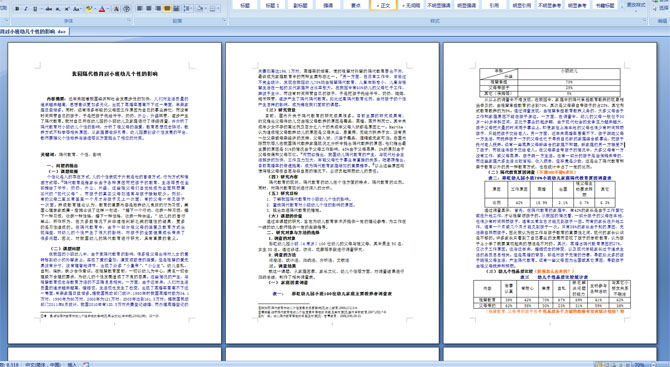The image size is (670, 367).
Task: Toggle underline formatting
Action: click(x=35, y=9)
